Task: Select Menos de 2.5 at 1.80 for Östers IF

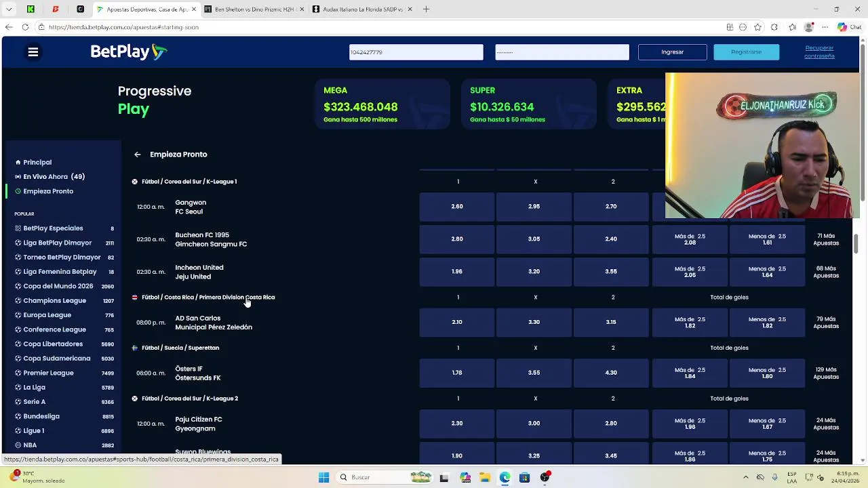Action: 767,373
